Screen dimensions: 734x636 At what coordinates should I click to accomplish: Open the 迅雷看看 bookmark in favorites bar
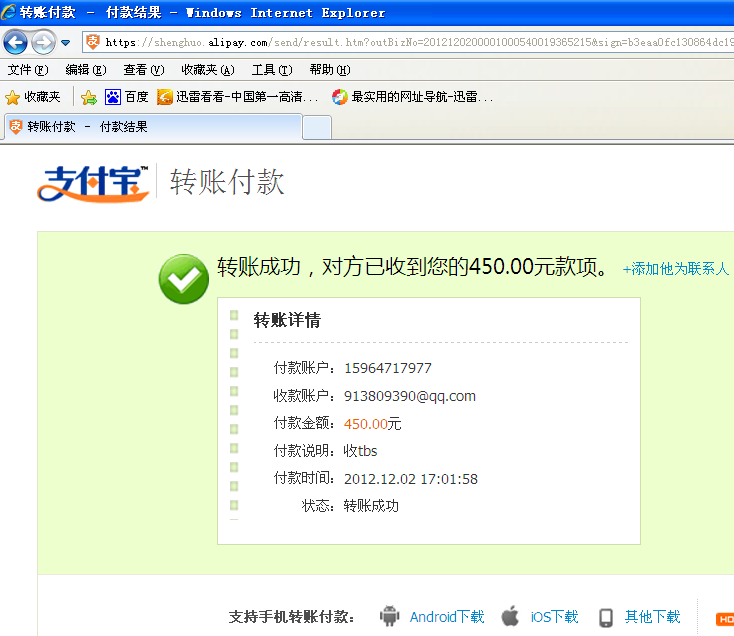pos(238,97)
